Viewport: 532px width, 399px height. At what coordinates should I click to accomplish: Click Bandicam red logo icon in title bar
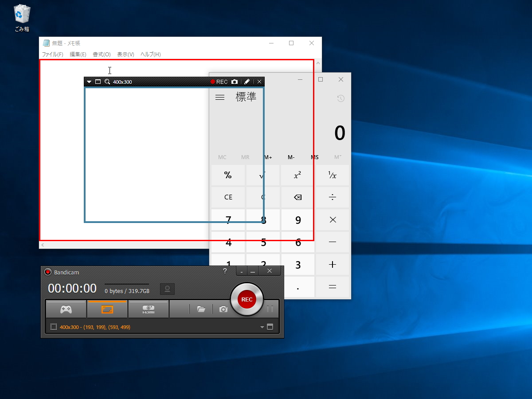(x=48, y=272)
